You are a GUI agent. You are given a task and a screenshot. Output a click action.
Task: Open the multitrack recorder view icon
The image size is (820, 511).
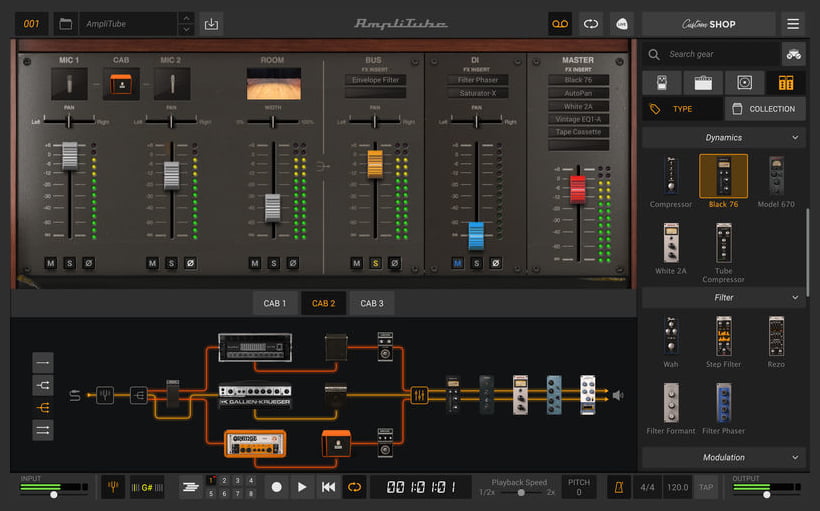(x=190, y=487)
